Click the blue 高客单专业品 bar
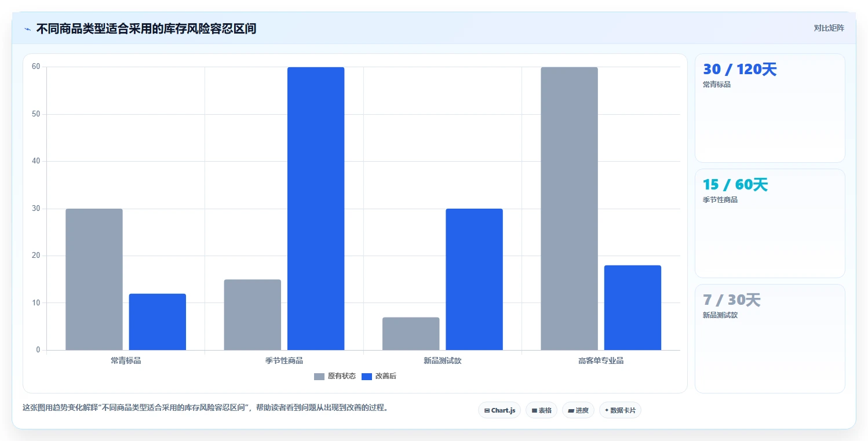Screen dimensions: 868x441 633,308
